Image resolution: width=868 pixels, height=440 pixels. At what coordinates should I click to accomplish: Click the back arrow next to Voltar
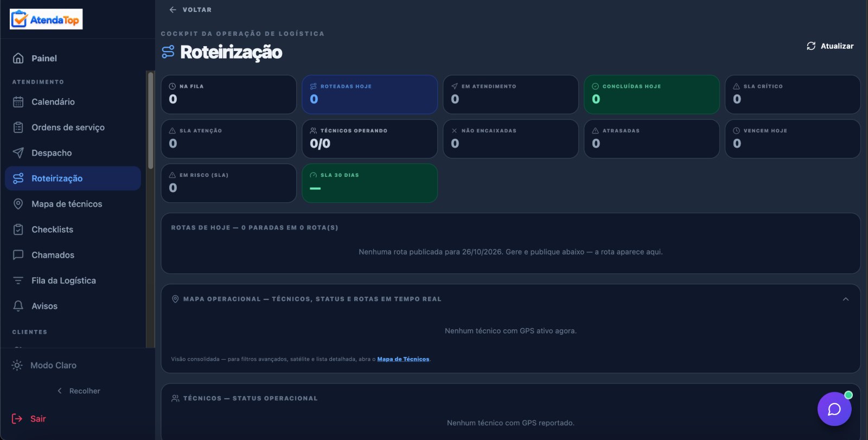click(x=173, y=10)
